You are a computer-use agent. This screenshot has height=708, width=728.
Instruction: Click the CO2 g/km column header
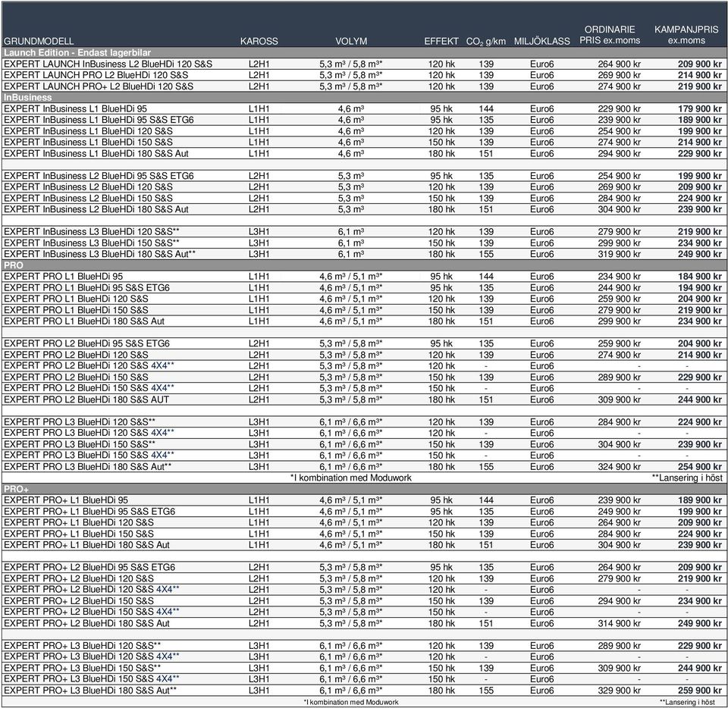point(485,41)
